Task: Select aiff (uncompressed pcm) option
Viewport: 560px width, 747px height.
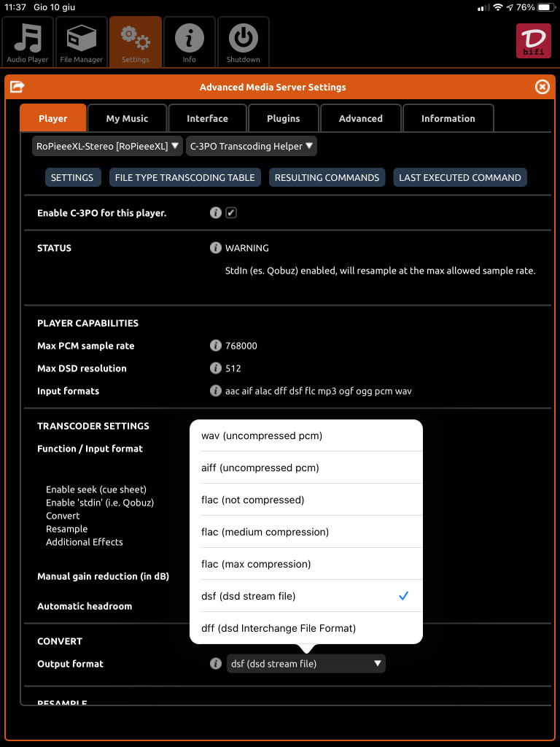Action: point(306,468)
